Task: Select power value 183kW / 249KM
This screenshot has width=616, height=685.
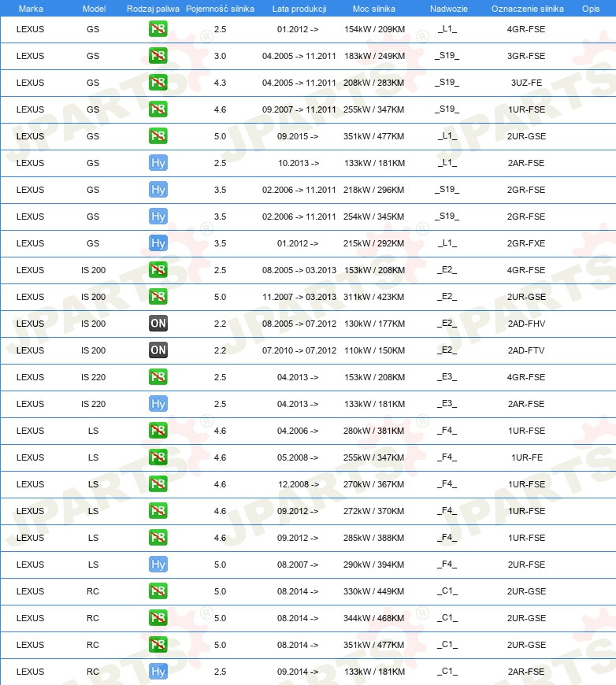Action: (x=374, y=56)
